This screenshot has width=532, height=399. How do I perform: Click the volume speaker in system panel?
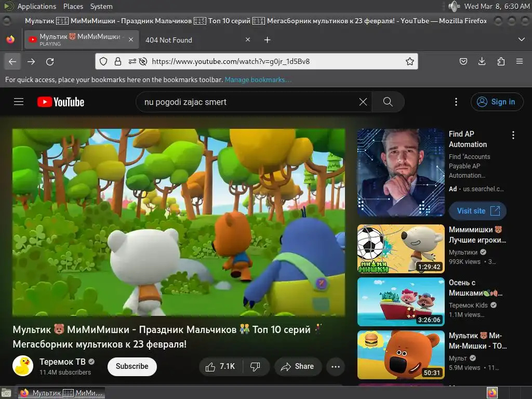[454, 6]
